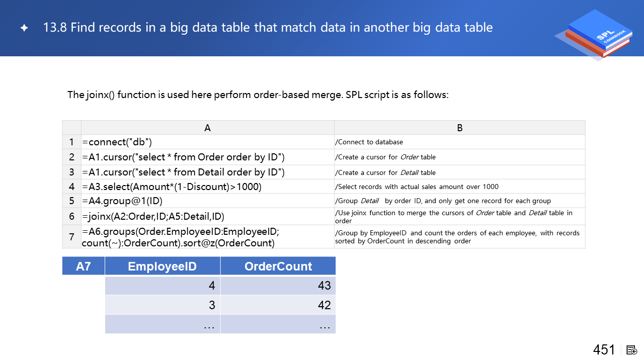Screen dimensions: 644x362
Task: Click the A7 label of the result table
Action: pos(84,266)
